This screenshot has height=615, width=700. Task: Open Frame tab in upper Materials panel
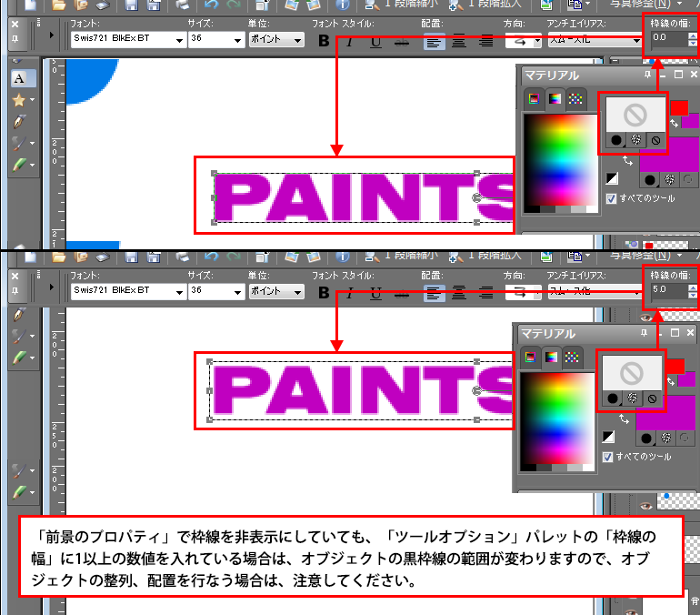(534, 98)
